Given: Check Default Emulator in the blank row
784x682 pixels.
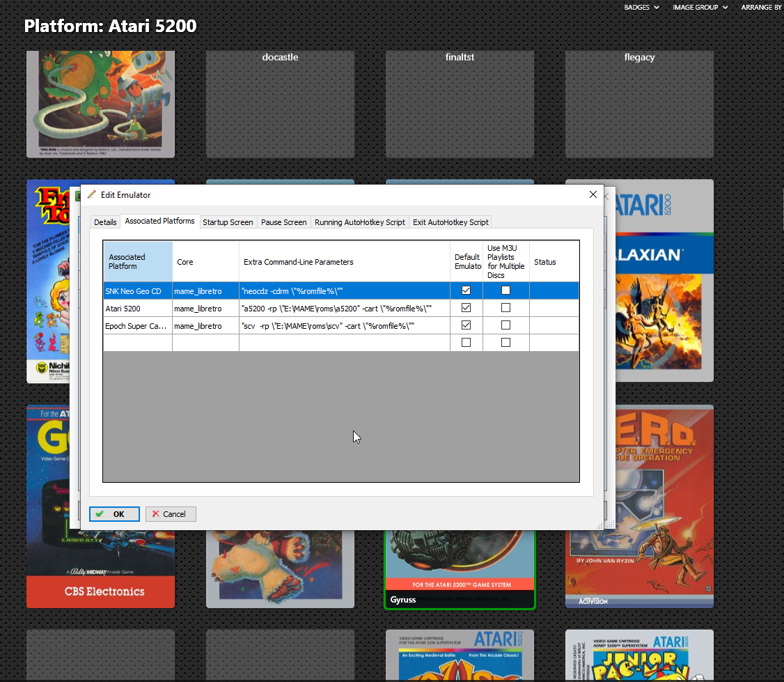Looking at the screenshot, I should pos(466,343).
